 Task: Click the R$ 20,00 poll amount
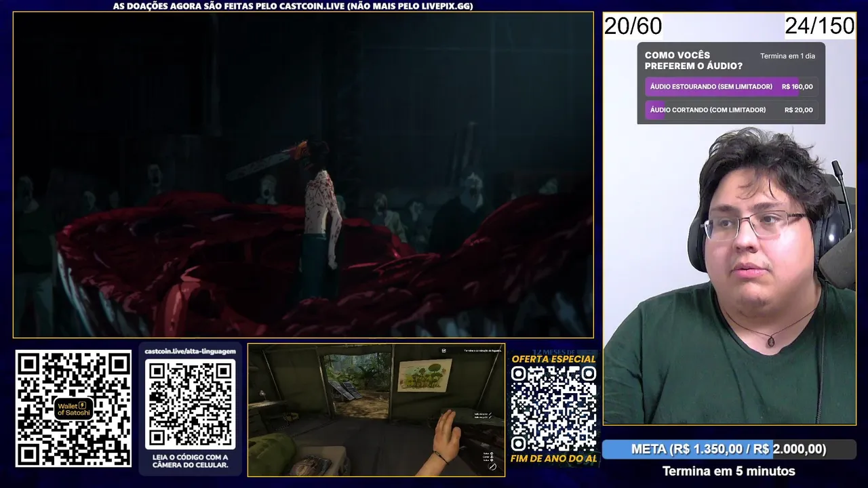[x=798, y=110]
